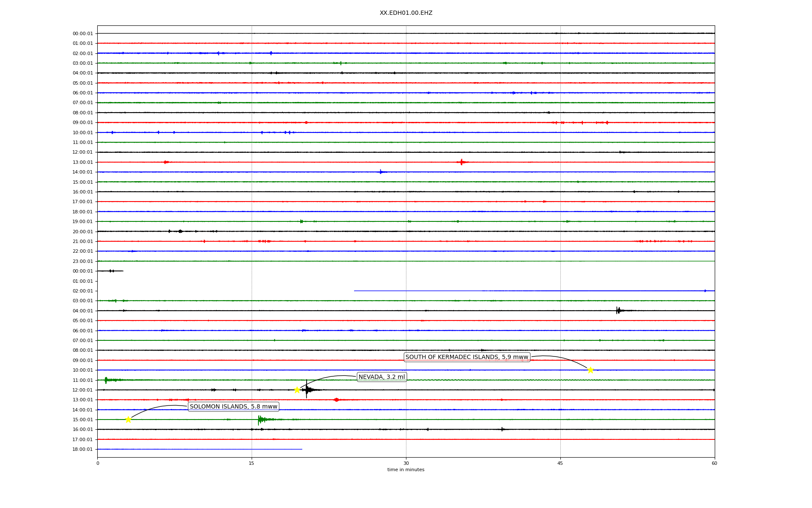
Task: Click the 18:00:01 last row label
Action: (82, 449)
